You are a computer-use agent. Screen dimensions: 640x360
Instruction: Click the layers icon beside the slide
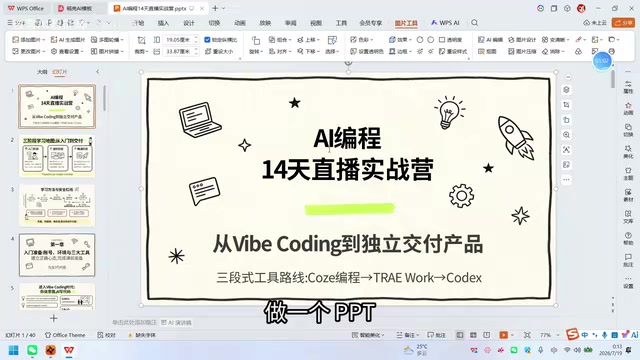click(566, 90)
